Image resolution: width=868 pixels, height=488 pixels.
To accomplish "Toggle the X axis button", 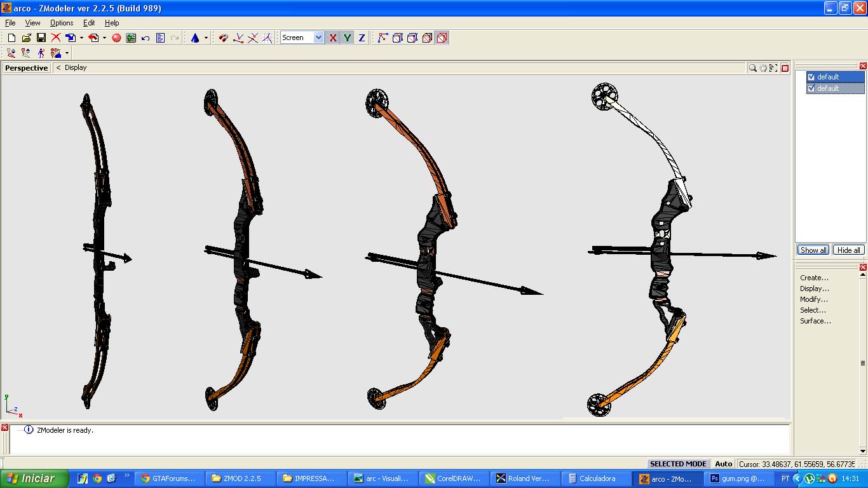I will (x=332, y=38).
